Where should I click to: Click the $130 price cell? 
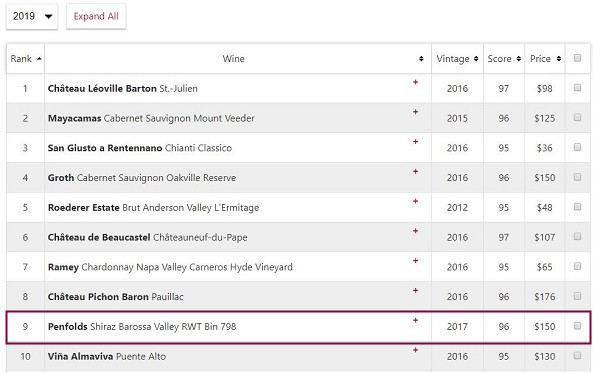pos(545,357)
